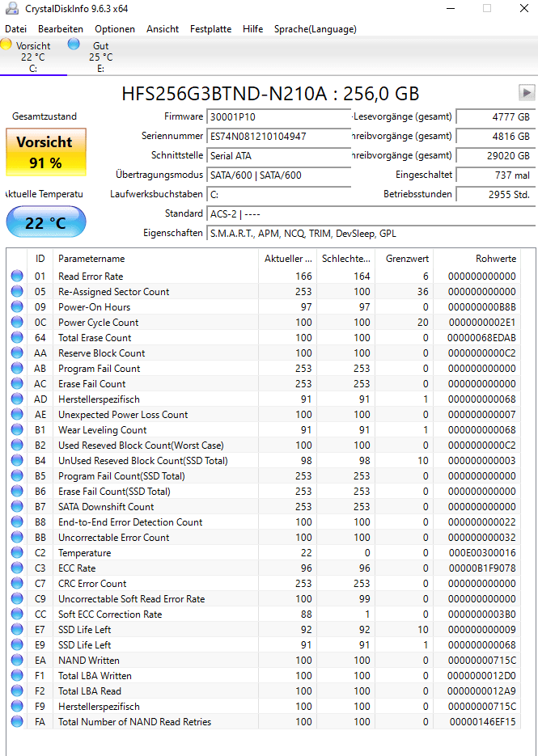
Task: Click the Uncorrectable Soft Read Error Rate row
Action: (264, 599)
